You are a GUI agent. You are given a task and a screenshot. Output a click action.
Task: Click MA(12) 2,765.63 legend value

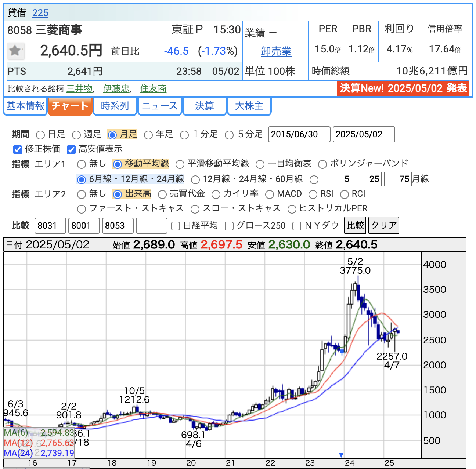pos(57,443)
